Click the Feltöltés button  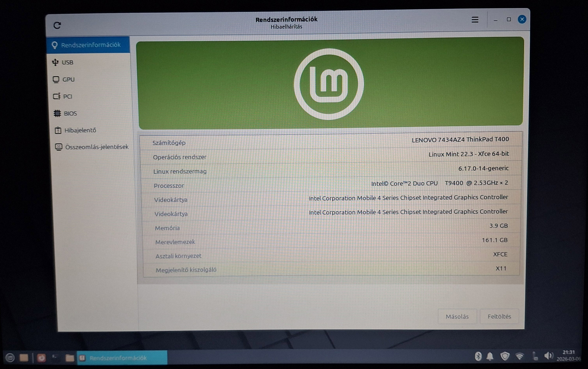point(499,316)
